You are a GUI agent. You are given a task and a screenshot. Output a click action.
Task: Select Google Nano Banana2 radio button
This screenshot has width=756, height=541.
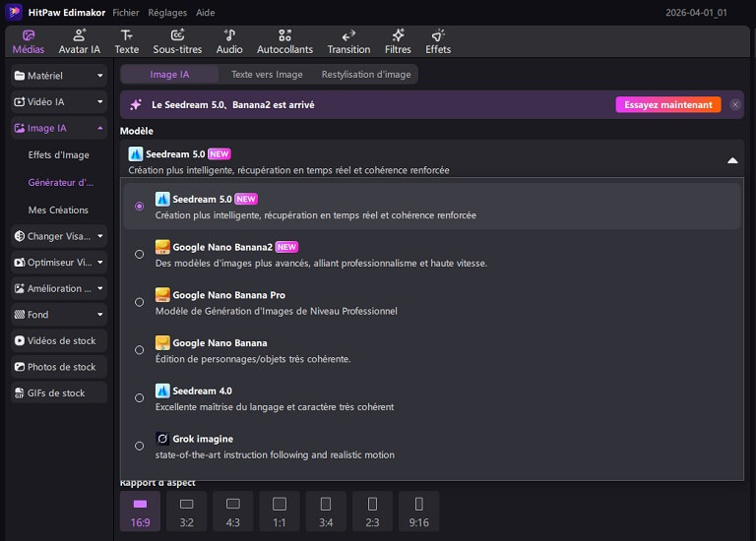pos(140,254)
